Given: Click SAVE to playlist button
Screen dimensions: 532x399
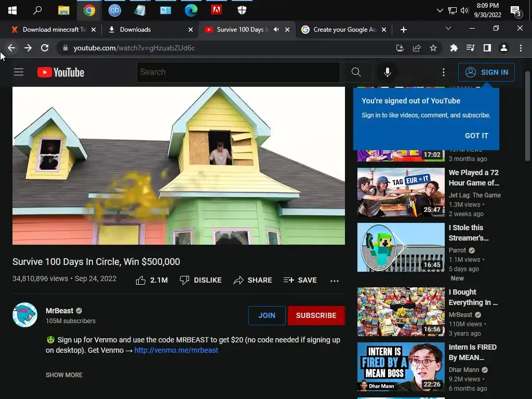Looking at the screenshot, I should pos(300,280).
